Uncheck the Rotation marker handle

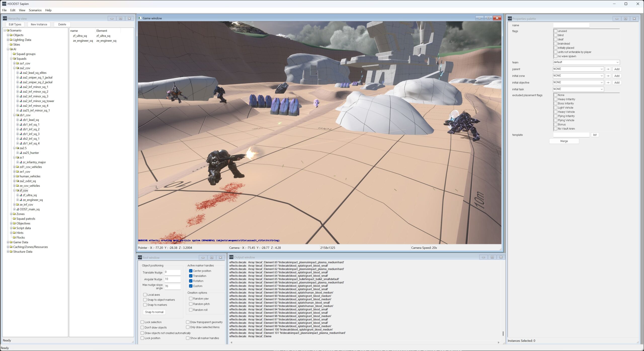click(x=191, y=281)
